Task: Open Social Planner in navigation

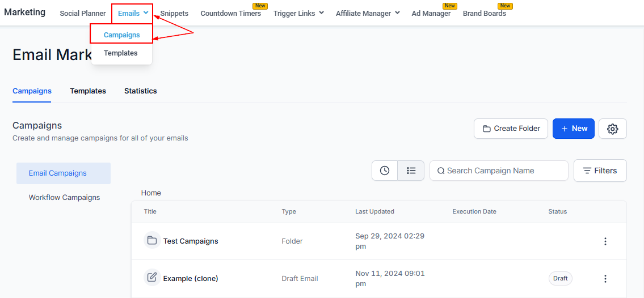Action: (83, 13)
